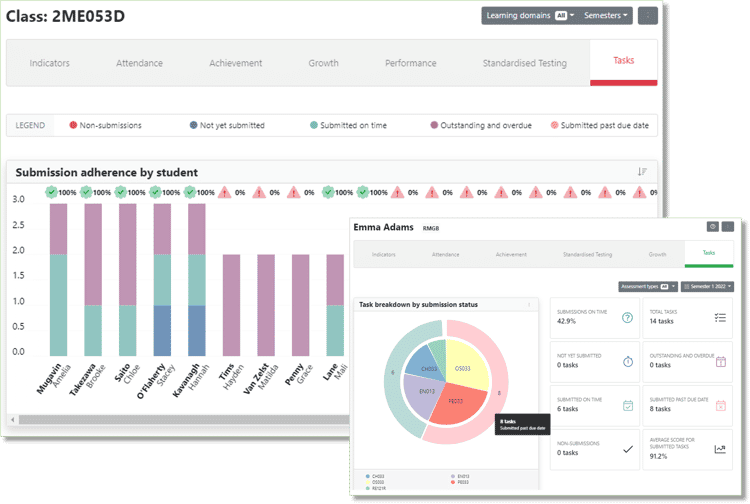The height and width of the screenshot is (504, 750).
Task: Toggle OS033 in pie chart legend
Action: pyautogui.click(x=375, y=482)
